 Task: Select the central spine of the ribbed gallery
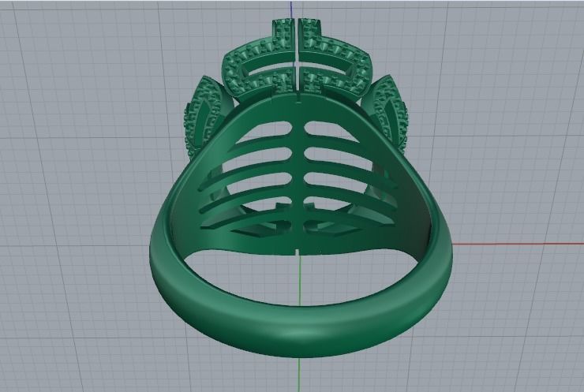tap(298, 175)
